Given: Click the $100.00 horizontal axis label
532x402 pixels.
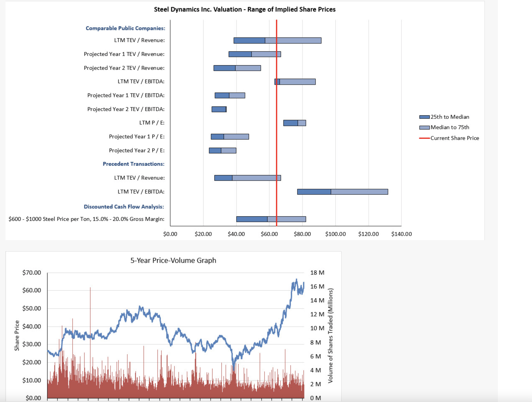Looking at the screenshot, I should tap(335, 234).
